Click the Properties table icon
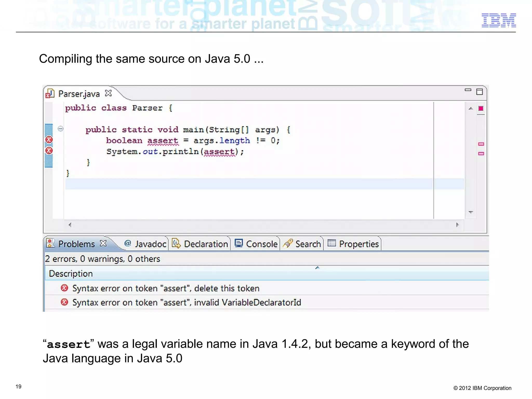532x399 pixels. 332,243
